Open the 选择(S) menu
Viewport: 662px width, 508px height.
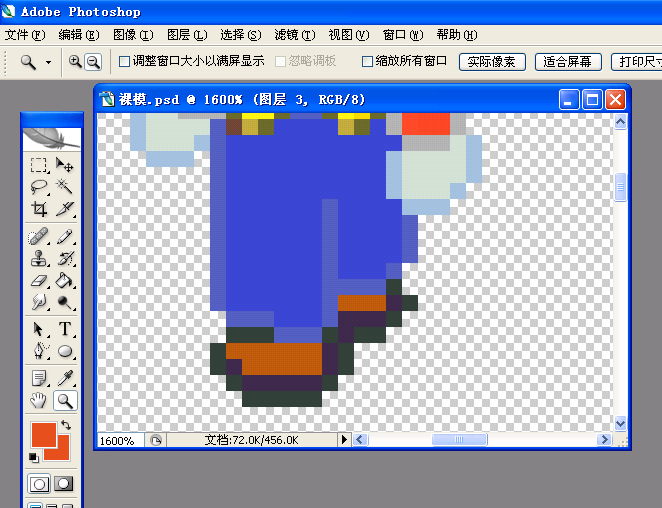(241, 35)
